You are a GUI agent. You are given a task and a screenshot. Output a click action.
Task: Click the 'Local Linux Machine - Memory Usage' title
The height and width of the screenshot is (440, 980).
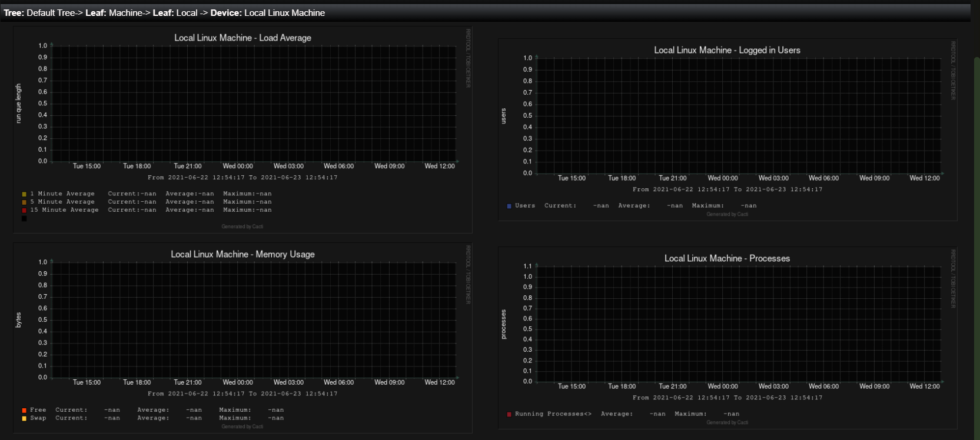click(x=242, y=254)
